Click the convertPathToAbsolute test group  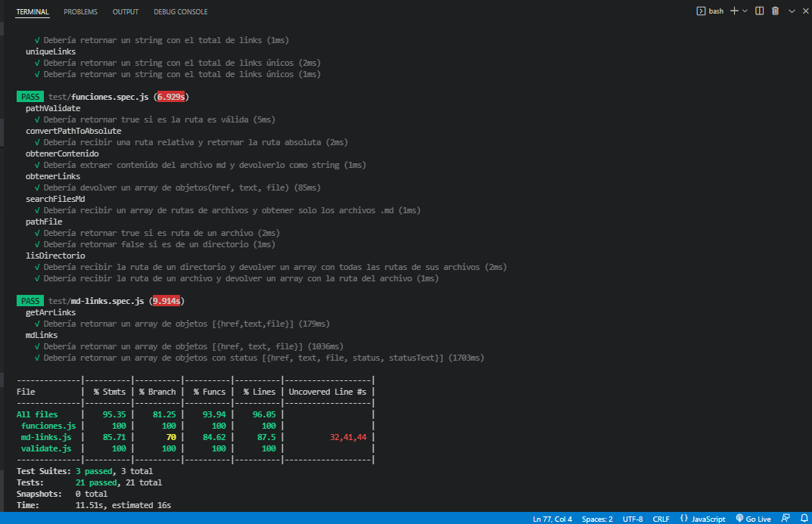pyautogui.click(x=73, y=131)
